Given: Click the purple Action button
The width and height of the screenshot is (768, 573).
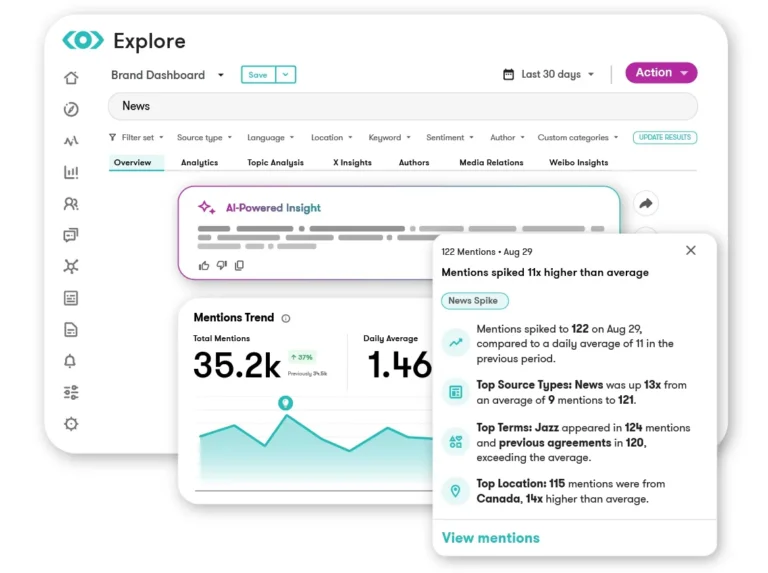Looking at the screenshot, I should coord(661,73).
